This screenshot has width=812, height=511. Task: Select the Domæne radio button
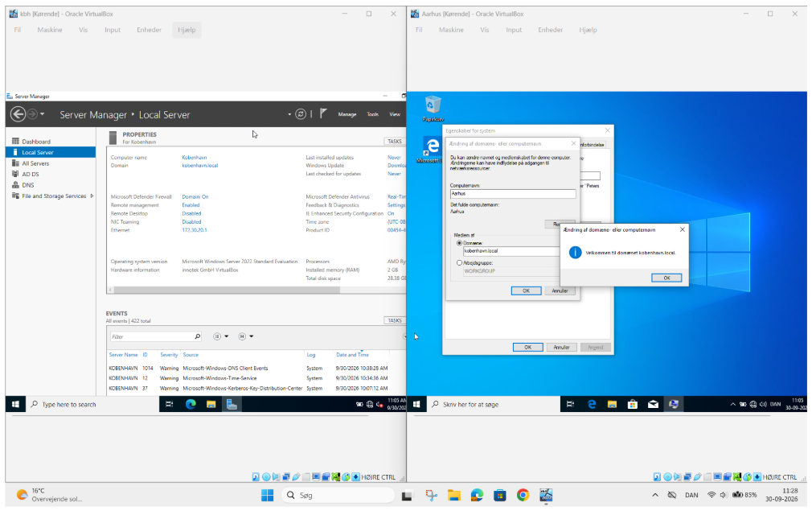pyautogui.click(x=459, y=243)
